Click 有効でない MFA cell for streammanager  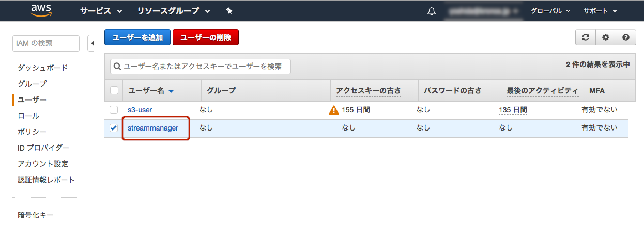click(600, 128)
